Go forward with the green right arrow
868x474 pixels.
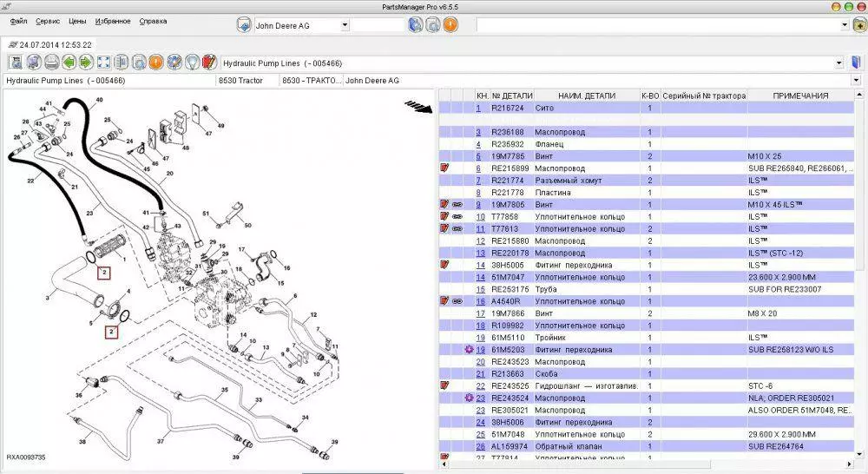click(x=86, y=63)
